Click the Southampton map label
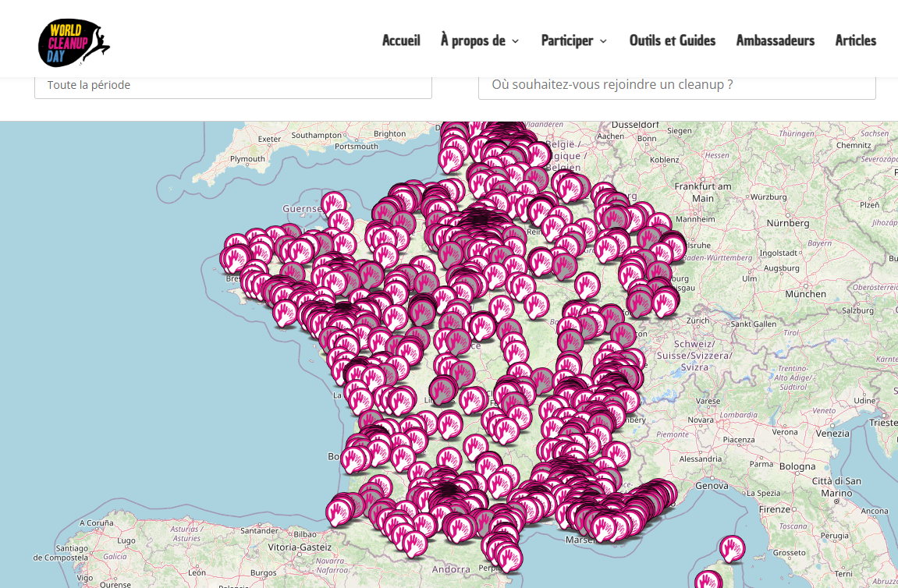Viewport: 898px width, 588px height. tap(316, 135)
